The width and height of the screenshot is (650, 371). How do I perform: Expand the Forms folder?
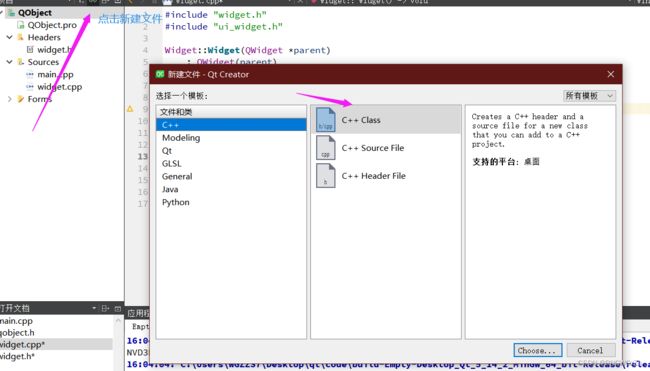9,99
